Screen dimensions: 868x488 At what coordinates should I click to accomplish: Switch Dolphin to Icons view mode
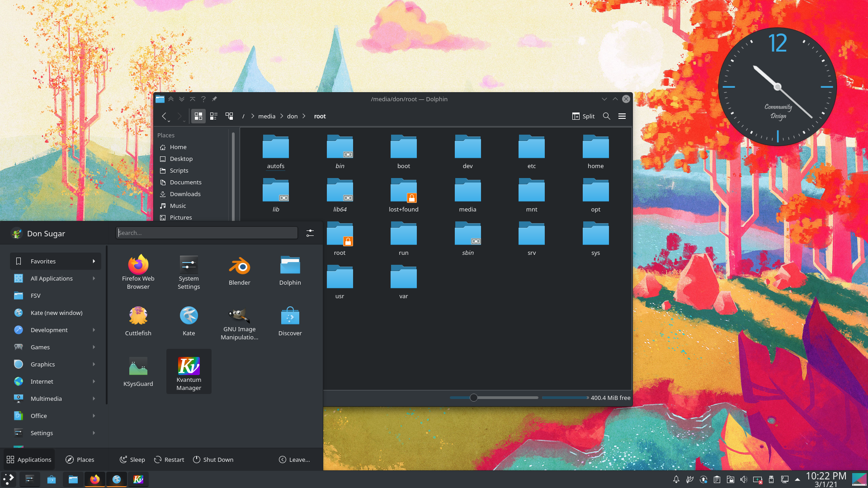click(198, 116)
